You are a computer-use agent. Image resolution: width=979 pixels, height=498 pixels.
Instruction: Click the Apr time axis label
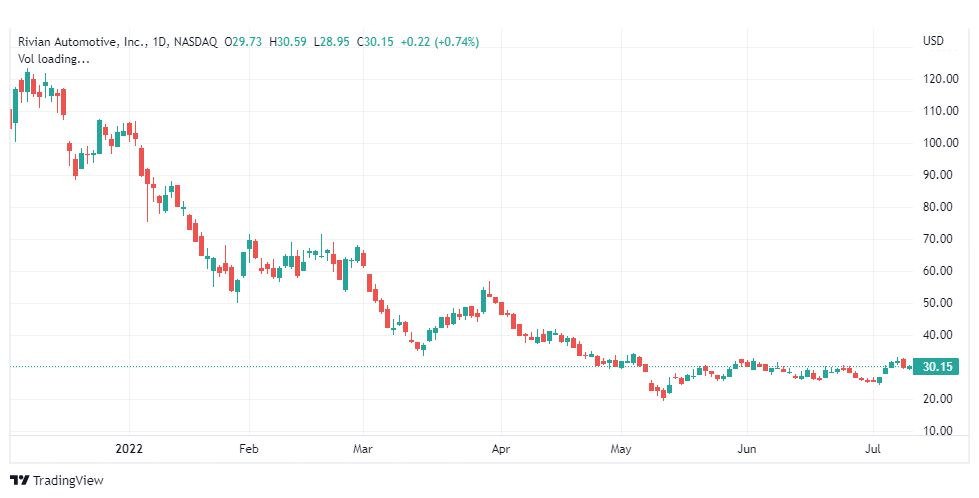coord(501,449)
